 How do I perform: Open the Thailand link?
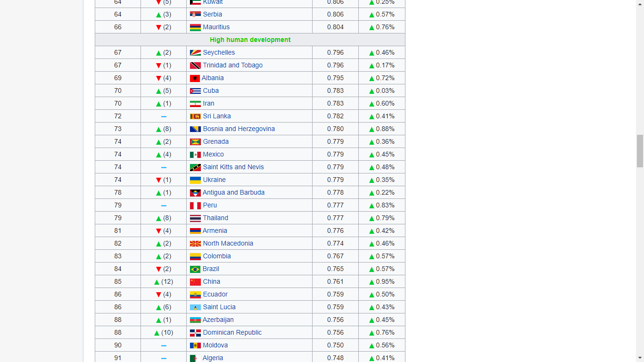click(215, 218)
